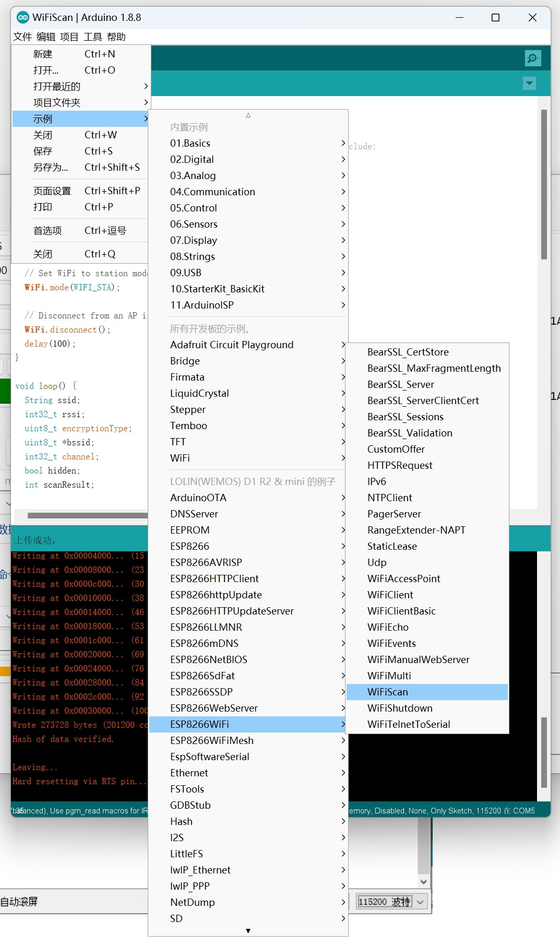
Task: Open ESP8266WiFiMesh examples submenu
Action: [248, 740]
